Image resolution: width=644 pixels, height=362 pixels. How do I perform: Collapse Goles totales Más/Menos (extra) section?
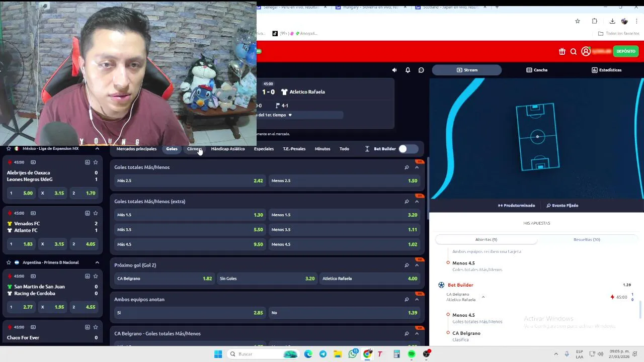pyautogui.click(x=417, y=202)
